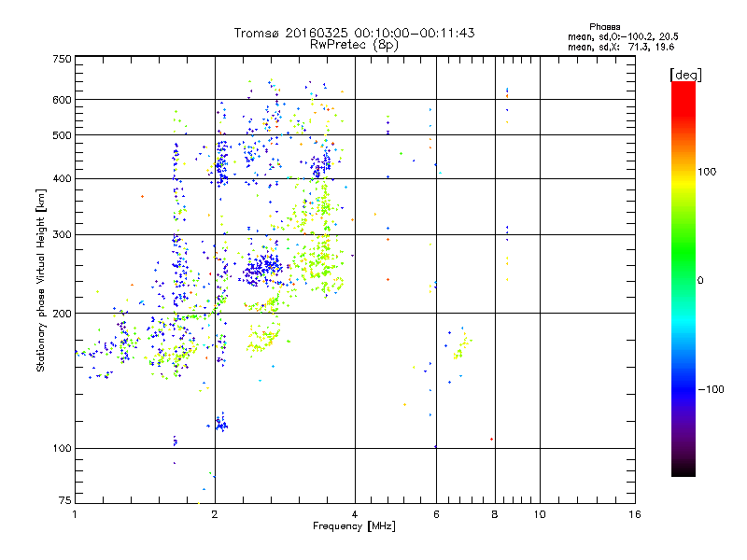The width and height of the screenshot is (747, 560).
Task: Click the x-axis tick label "8"
Action: pyautogui.click(x=495, y=514)
